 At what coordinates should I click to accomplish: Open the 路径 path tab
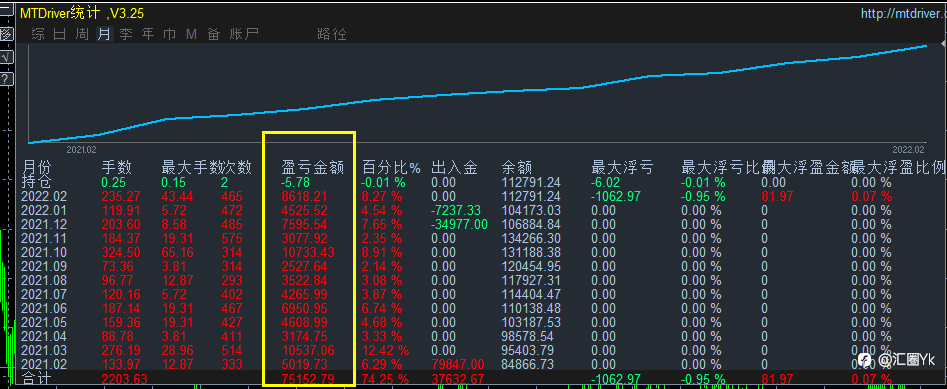click(x=332, y=34)
